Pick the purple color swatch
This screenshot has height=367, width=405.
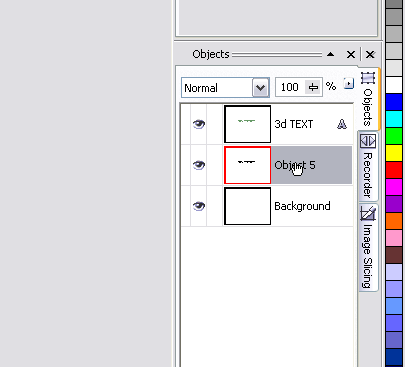394,204
